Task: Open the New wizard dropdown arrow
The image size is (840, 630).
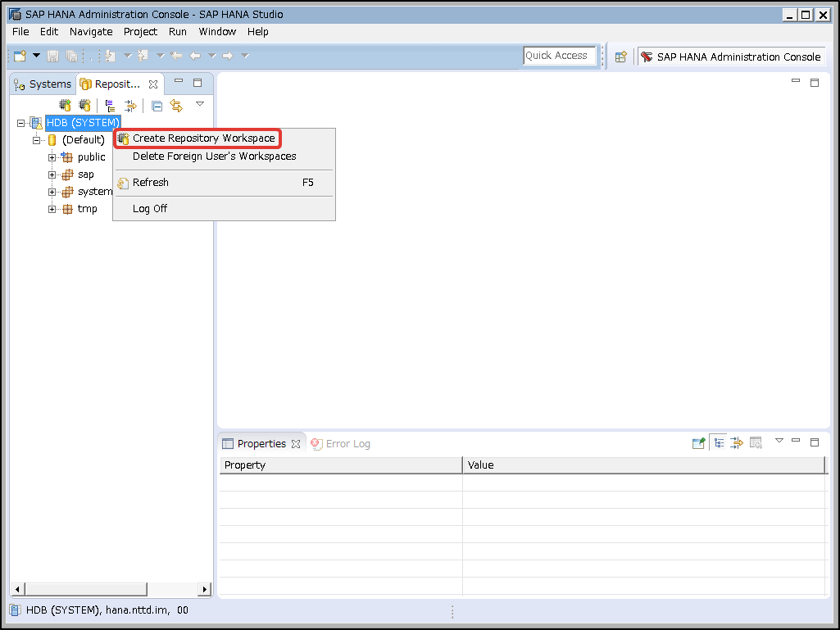Action: (36, 55)
